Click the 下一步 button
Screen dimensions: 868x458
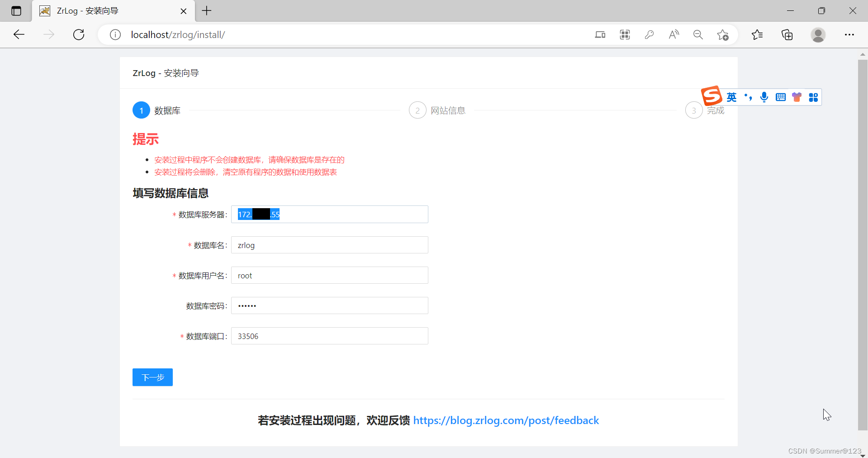152,377
